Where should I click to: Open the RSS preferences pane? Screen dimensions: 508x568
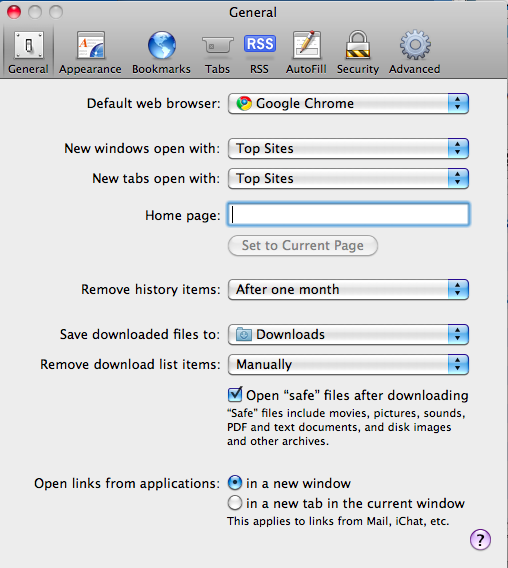click(x=259, y=52)
